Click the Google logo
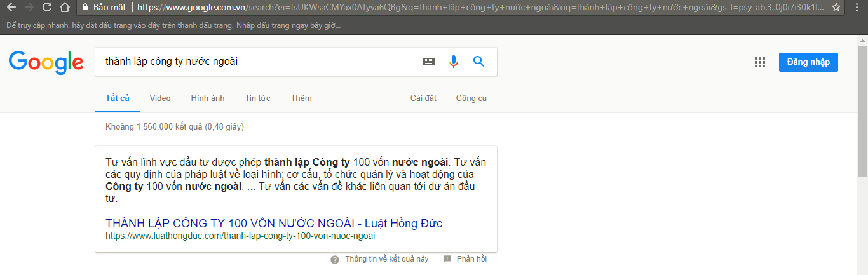This screenshot has width=868, height=275. tap(46, 62)
